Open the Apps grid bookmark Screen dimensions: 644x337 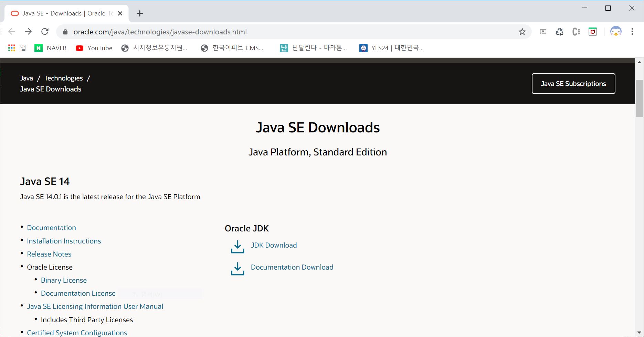[x=17, y=48]
